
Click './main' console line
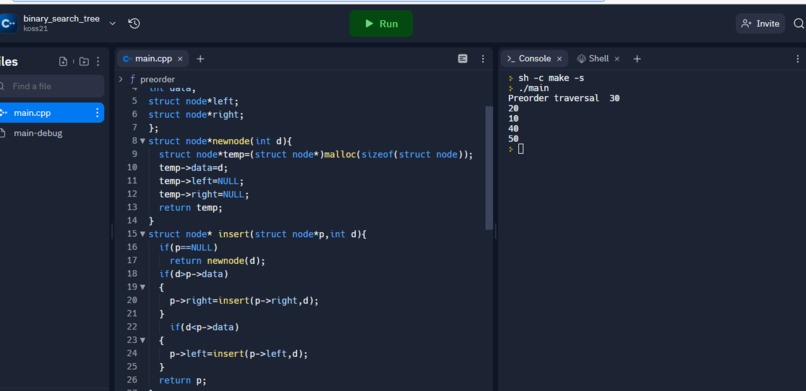(534, 88)
